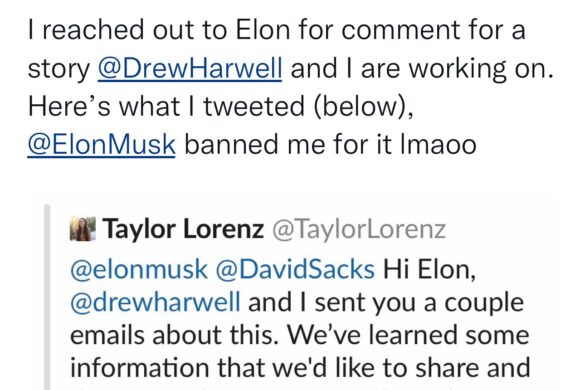585x390 pixels.
Task: Click 'and I sent you a couple' text
Action: 386,303
